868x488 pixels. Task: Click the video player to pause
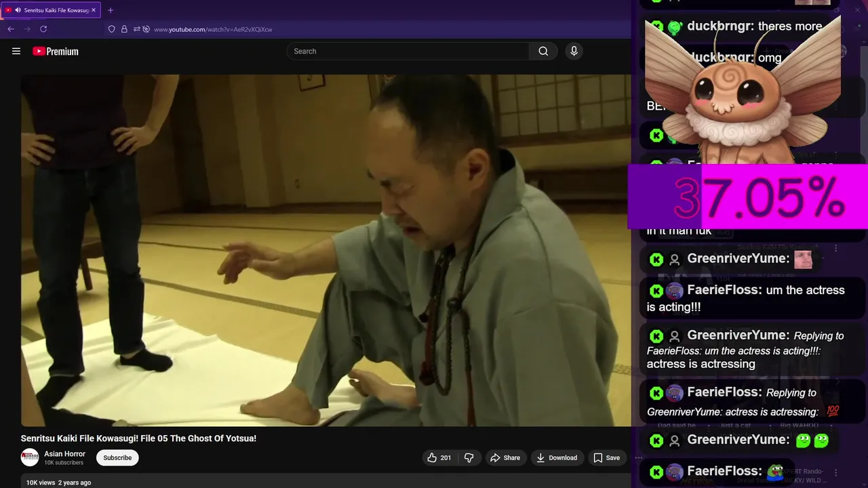coord(325,250)
